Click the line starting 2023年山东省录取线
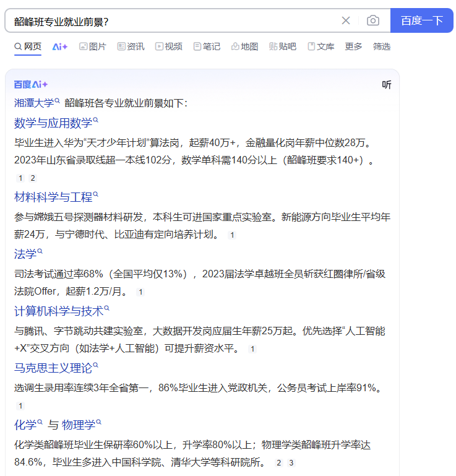 (x=194, y=160)
